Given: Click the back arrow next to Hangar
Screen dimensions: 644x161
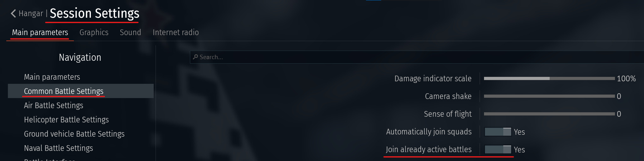Looking at the screenshot, I should pyautogui.click(x=13, y=13).
